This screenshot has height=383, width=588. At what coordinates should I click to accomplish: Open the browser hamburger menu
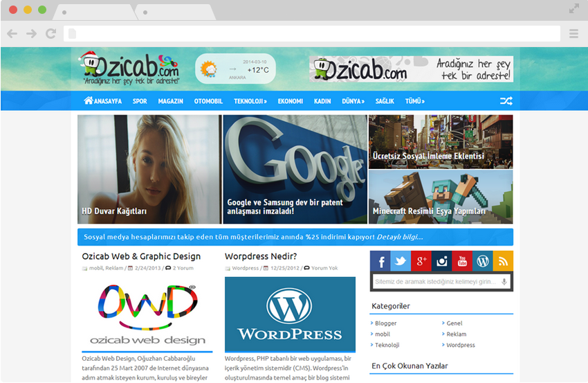573,34
